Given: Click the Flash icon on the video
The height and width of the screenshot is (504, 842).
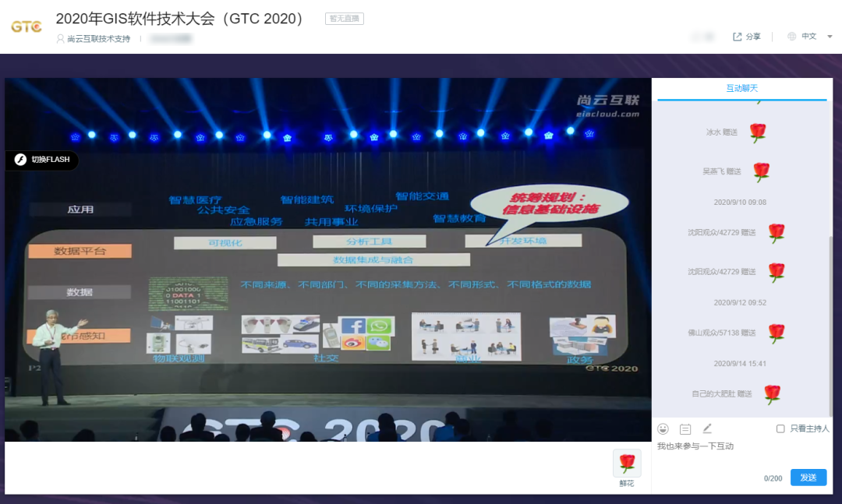Looking at the screenshot, I should 21,160.
